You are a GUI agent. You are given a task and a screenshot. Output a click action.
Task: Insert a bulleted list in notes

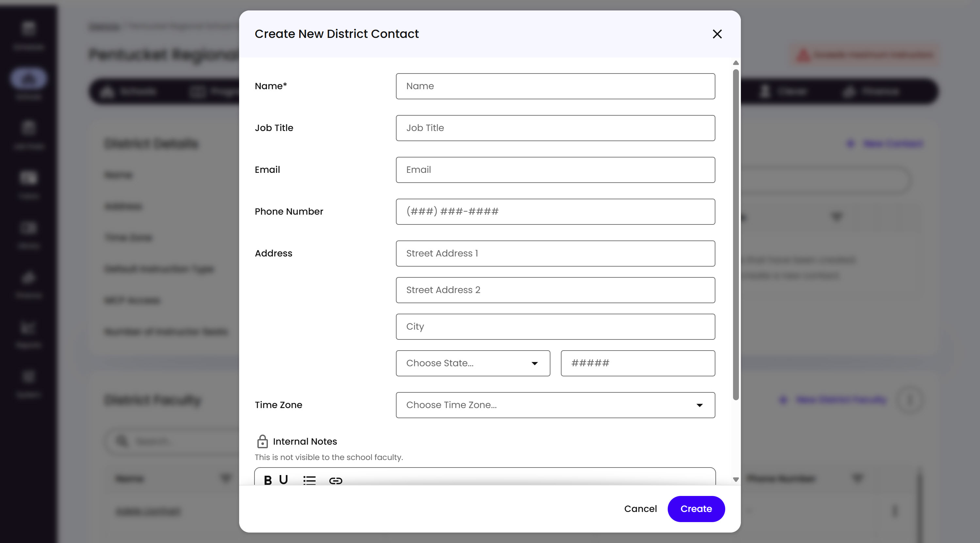click(x=309, y=481)
